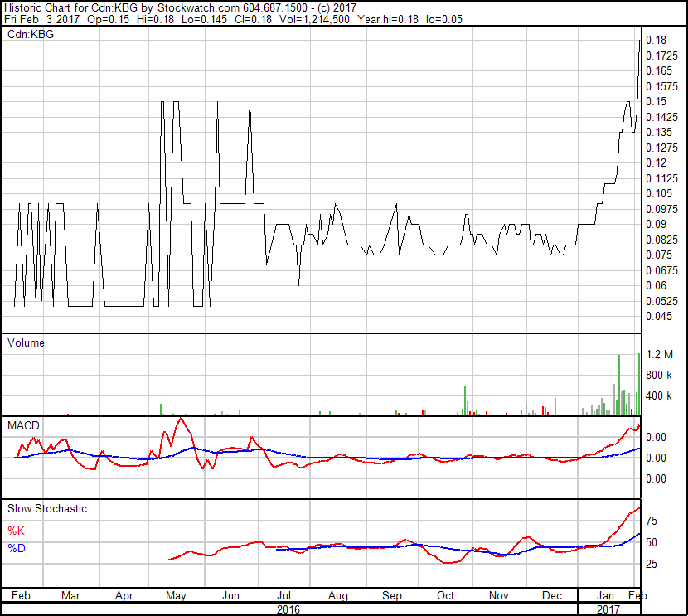Click the red '%K' legend label
Image resolution: width=688 pixels, height=616 pixels.
tap(17, 531)
